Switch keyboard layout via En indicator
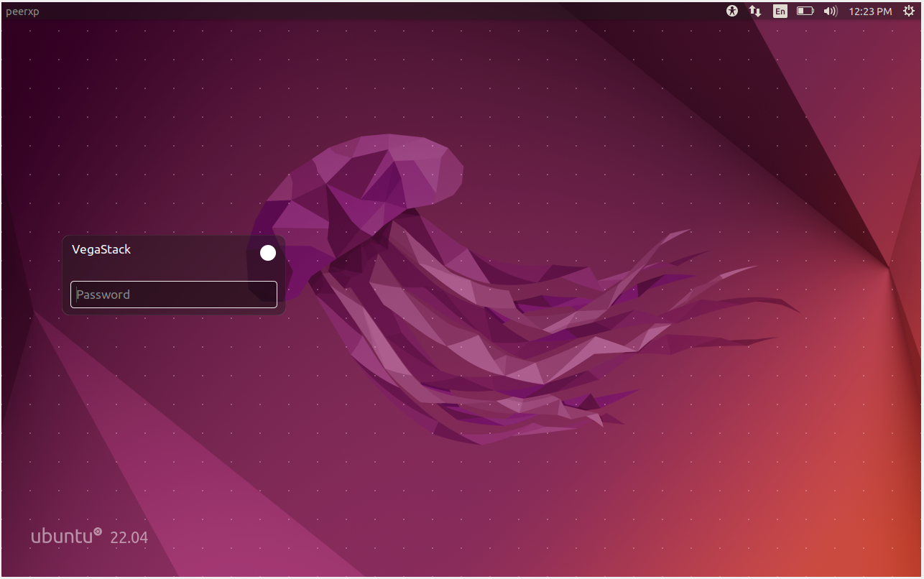This screenshot has height=579, width=924. pos(780,11)
